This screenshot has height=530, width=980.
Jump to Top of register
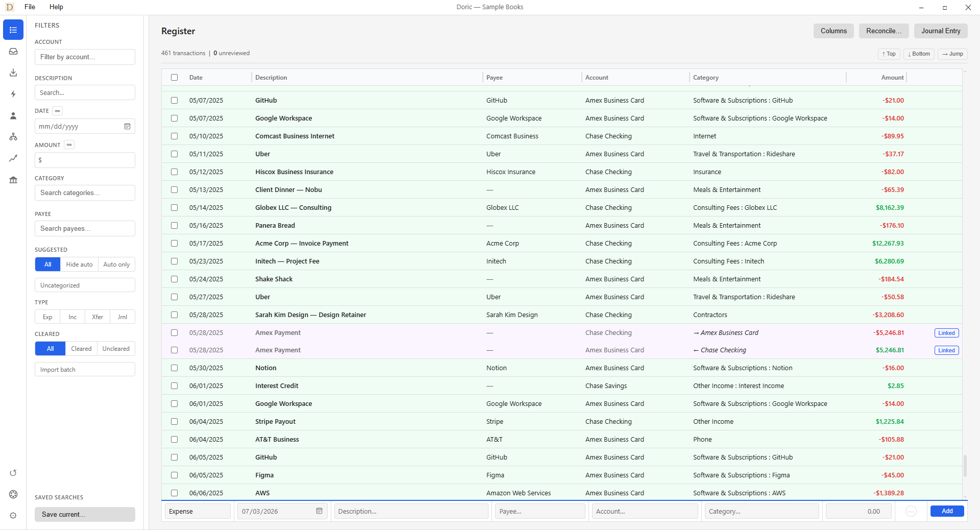coord(889,54)
